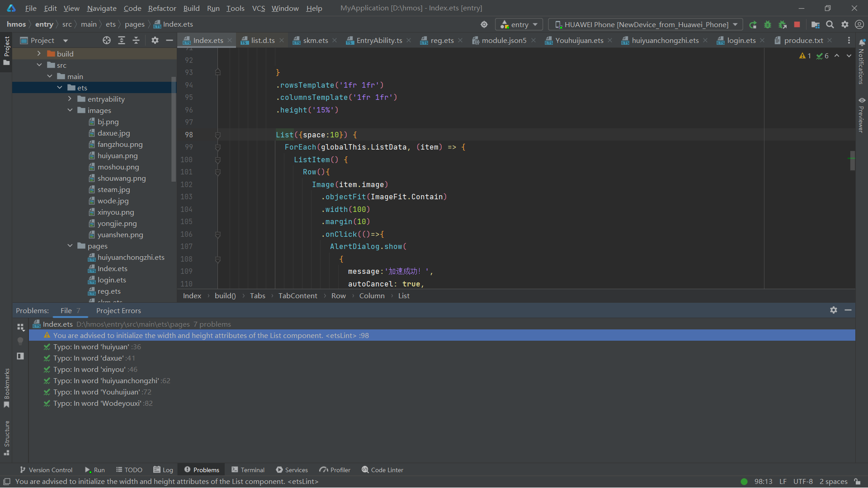This screenshot has height=488, width=868.
Task: Switch to the module.json5 editor tab
Action: tap(504, 40)
